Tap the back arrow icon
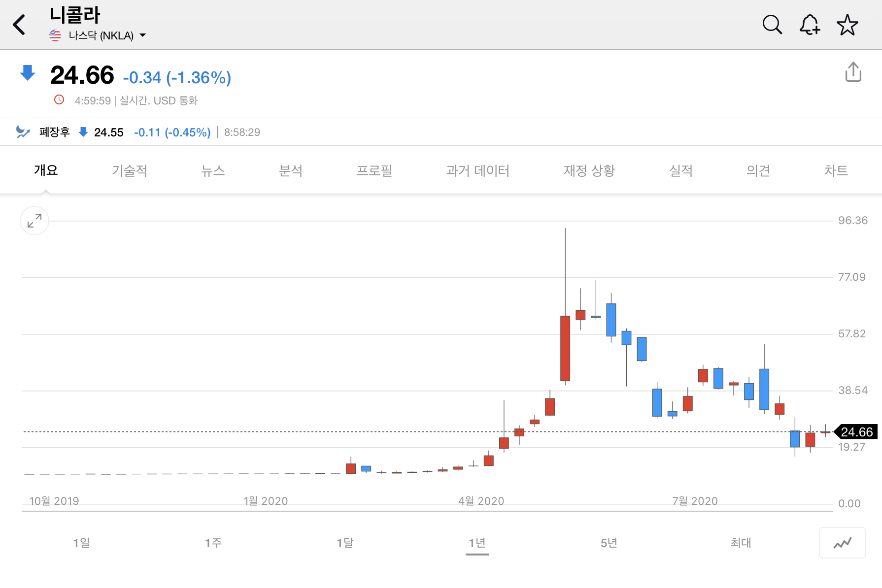Screen dimensions: 882x588 (19, 25)
